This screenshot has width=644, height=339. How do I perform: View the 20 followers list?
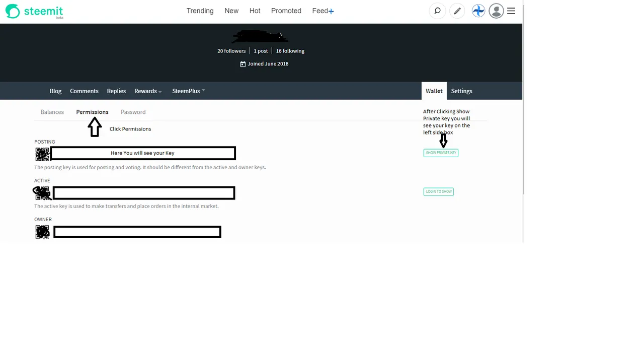(231, 51)
